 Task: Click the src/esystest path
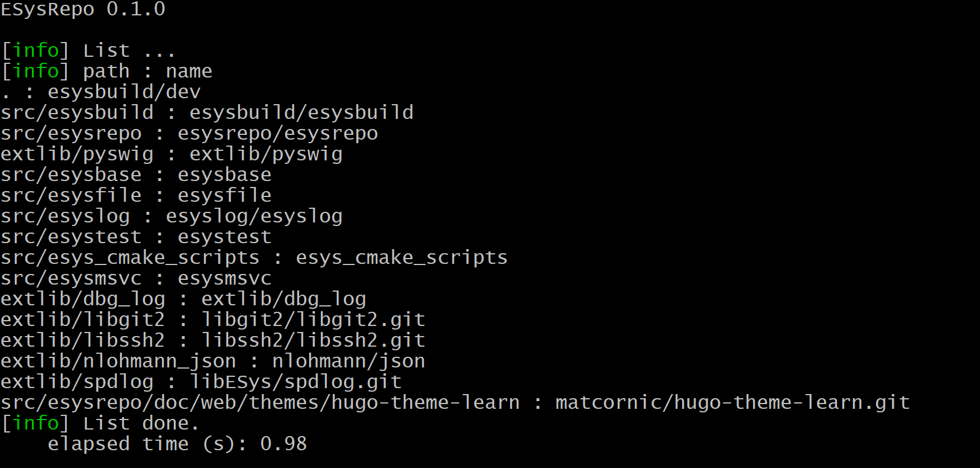71,237
